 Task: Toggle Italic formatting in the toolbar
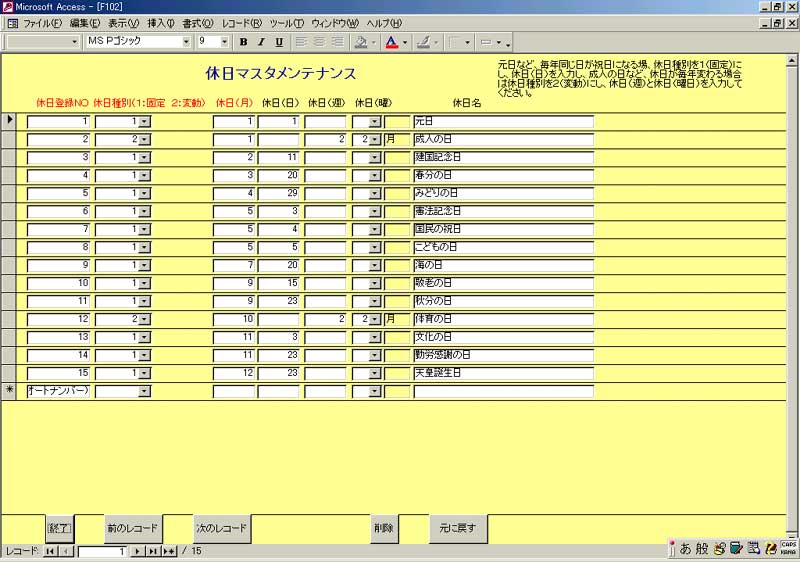click(x=261, y=42)
